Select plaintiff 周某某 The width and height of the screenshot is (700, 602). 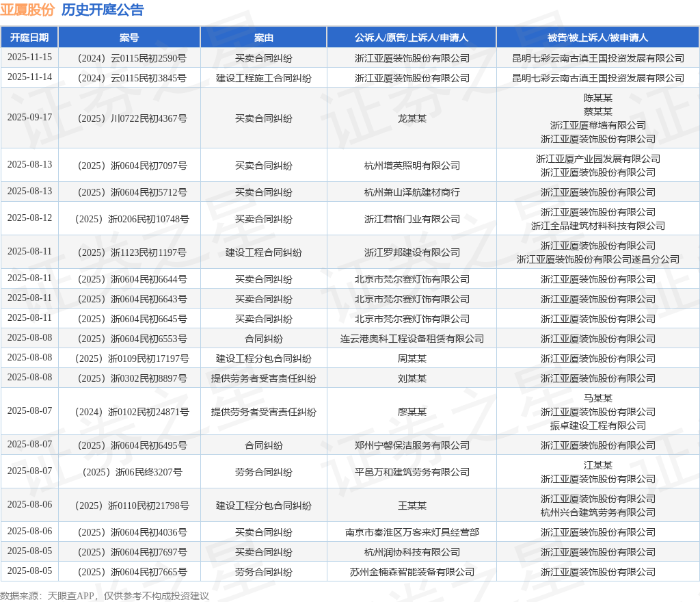412,358
